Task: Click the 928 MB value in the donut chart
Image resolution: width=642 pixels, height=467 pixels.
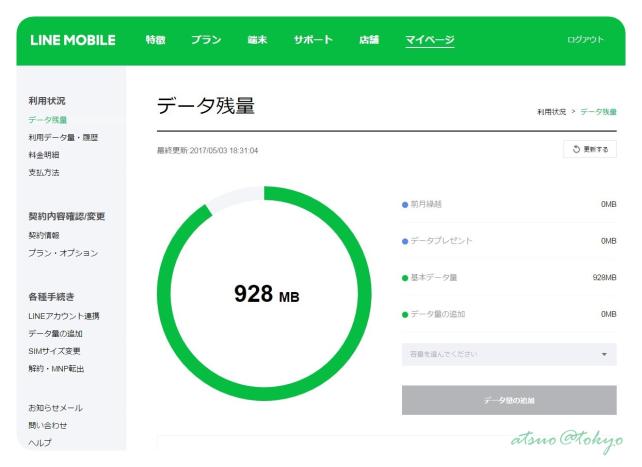Action: (267, 294)
